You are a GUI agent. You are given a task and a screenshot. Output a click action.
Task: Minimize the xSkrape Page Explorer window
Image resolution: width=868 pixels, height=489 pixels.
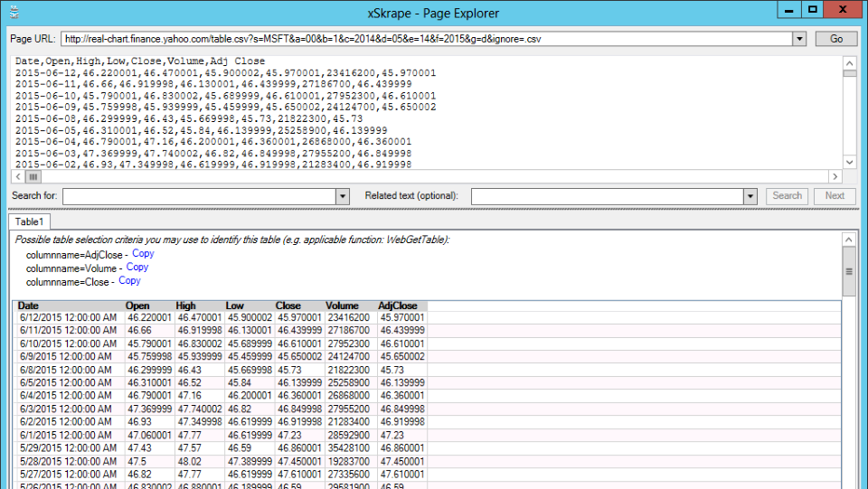pyautogui.click(x=788, y=10)
